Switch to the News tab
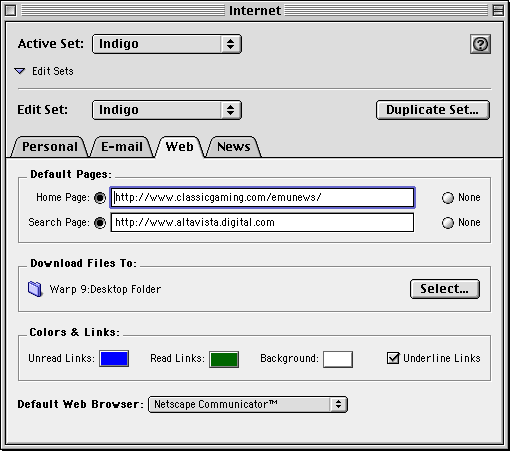Image resolution: width=510 pixels, height=451 pixels. (x=234, y=147)
